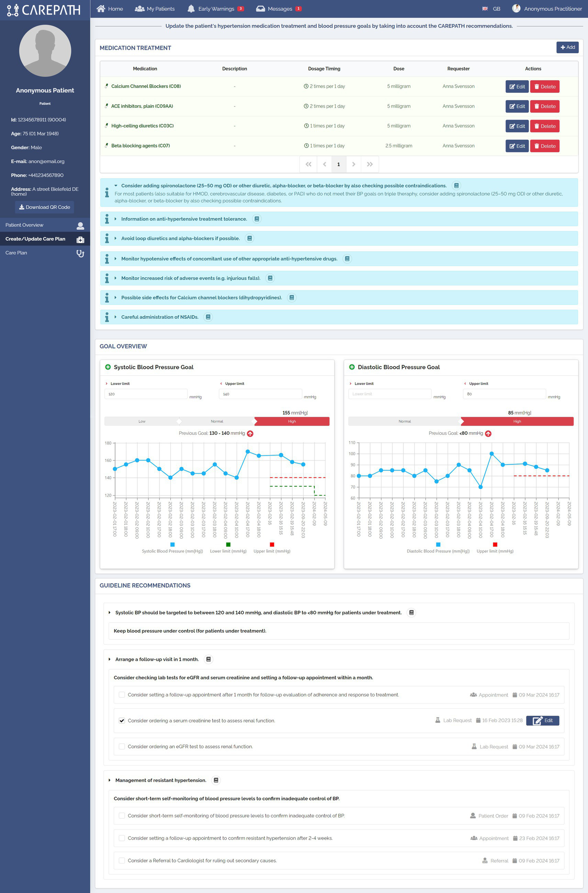
Task: Click red up-arrow next to previous systolic goal
Action: 250,434
